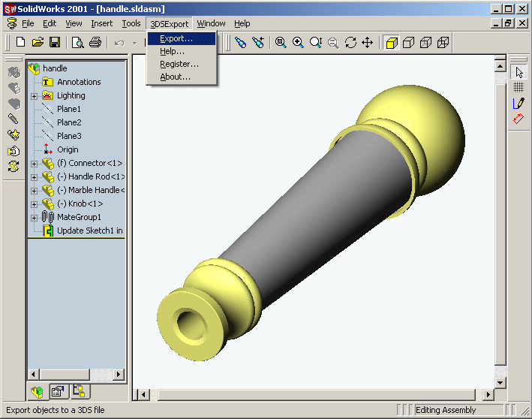Open Print Preview from the toolbar
This screenshot has height=419, width=532.
click(x=78, y=43)
